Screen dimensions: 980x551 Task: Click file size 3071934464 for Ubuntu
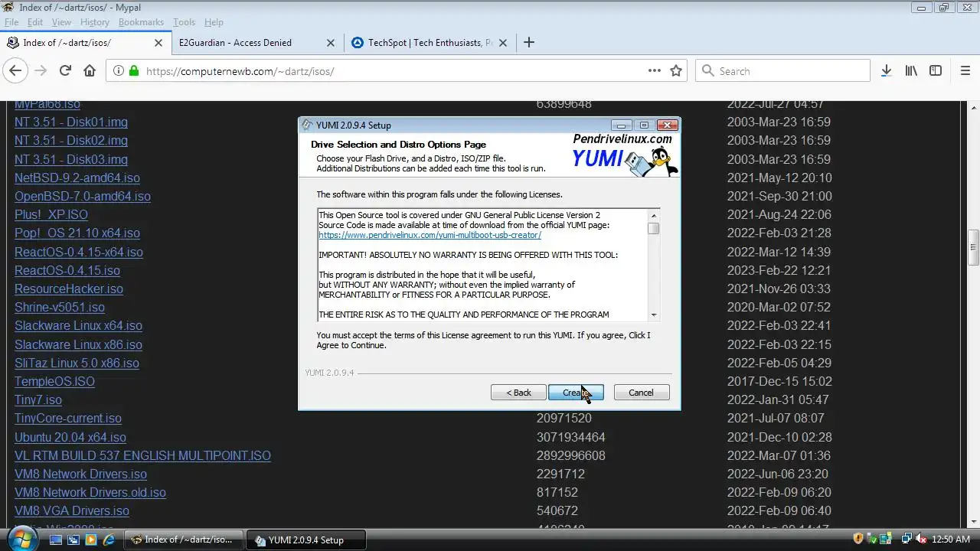click(x=571, y=437)
